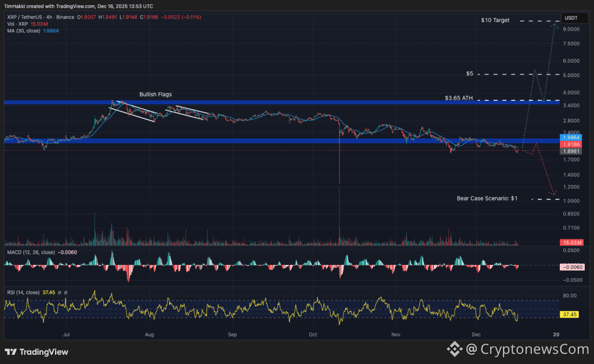Image resolution: width=594 pixels, height=364 pixels.
Task: Click the 2.8000 price axis label
Action: click(571, 121)
